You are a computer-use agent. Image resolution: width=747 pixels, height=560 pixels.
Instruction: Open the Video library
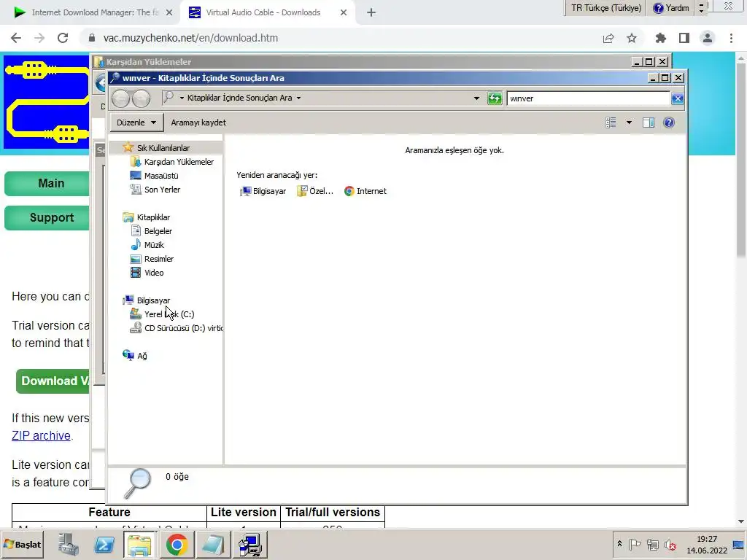[x=154, y=273]
